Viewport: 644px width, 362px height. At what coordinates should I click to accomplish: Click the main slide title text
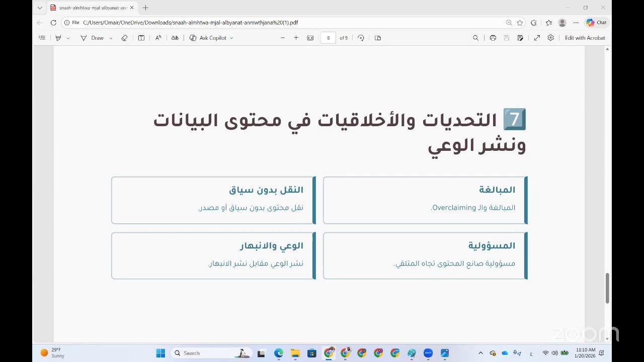tap(340, 132)
